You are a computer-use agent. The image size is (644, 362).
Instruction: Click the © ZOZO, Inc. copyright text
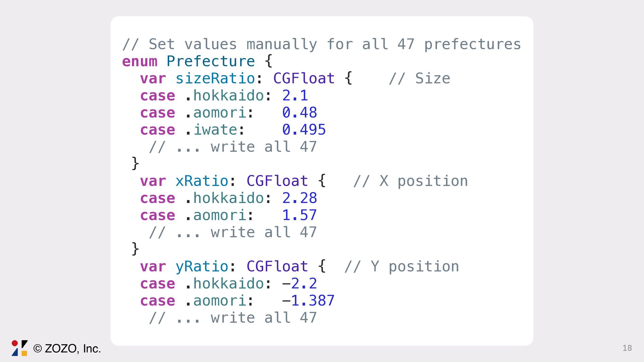pyautogui.click(x=67, y=349)
